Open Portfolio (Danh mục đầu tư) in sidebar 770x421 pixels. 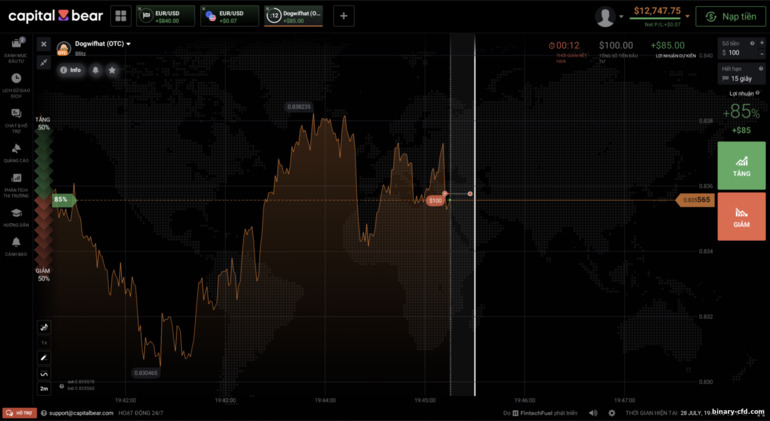[16, 46]
